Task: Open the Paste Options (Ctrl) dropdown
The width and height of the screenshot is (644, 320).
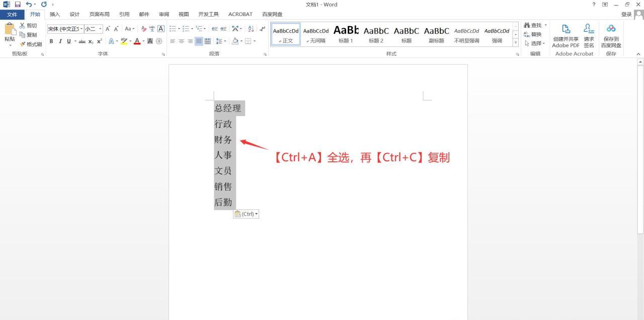Action: click(246, 214)
